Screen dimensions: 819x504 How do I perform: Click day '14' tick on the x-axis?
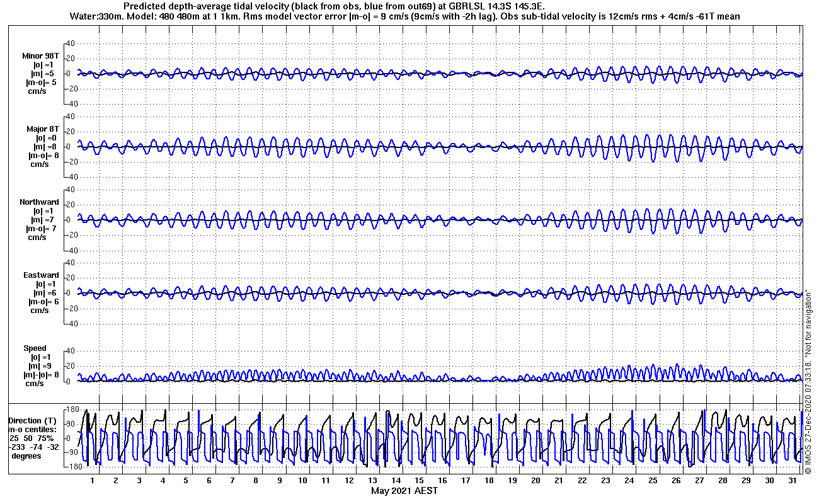396,480
